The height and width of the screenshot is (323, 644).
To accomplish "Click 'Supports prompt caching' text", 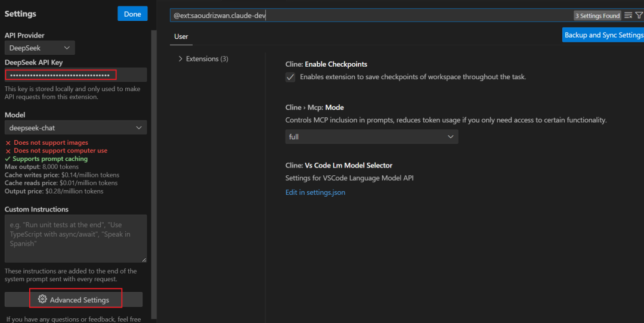I will [50, 159].
